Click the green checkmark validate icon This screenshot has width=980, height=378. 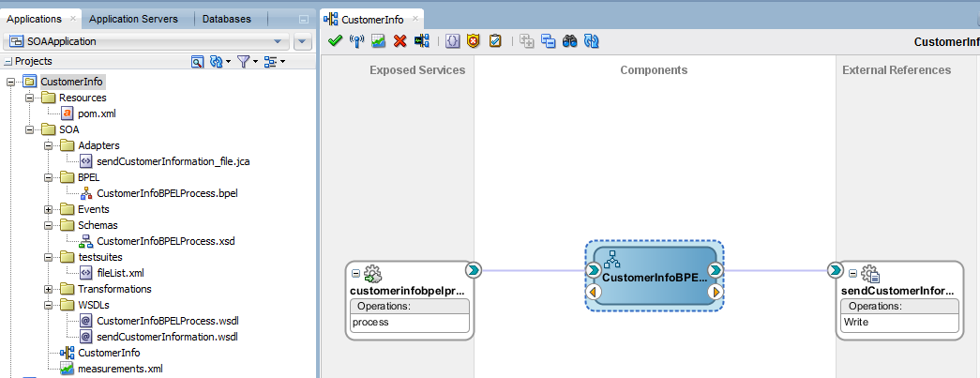[335, 41]
